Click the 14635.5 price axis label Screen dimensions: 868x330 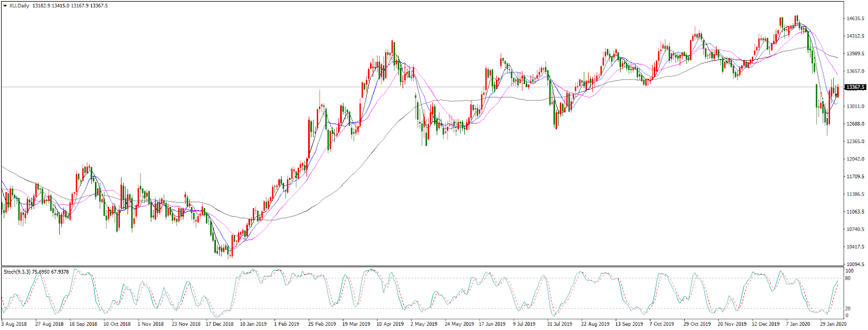855,18
